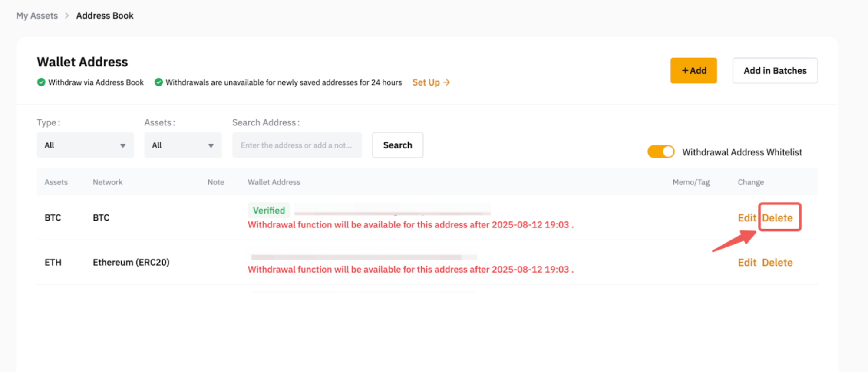Click Add in Batches button
The width and height of the screenshot is (868, 372).
click(775, 70)
